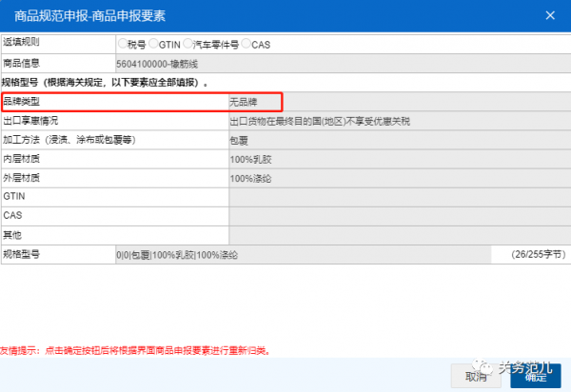This screenshot has width=571, height=392.
Task: Focus the empty 其他 input field
Action: pyautogui.click(x=398, y=235)
